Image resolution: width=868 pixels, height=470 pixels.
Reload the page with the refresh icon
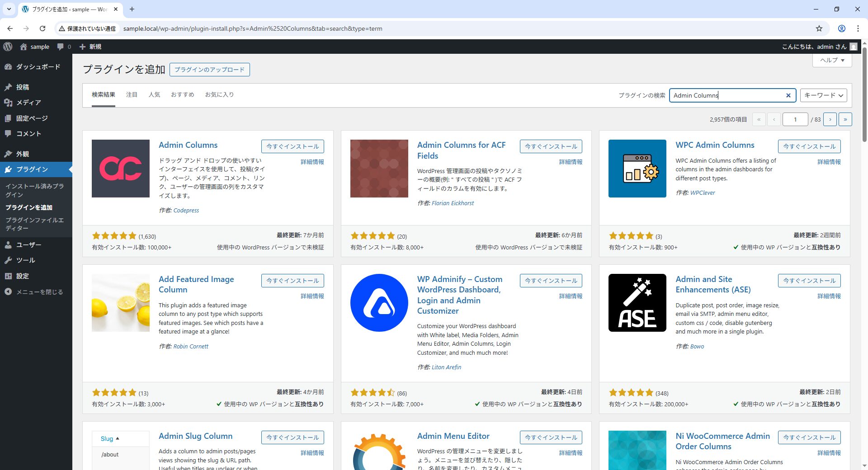coord(42,28)
